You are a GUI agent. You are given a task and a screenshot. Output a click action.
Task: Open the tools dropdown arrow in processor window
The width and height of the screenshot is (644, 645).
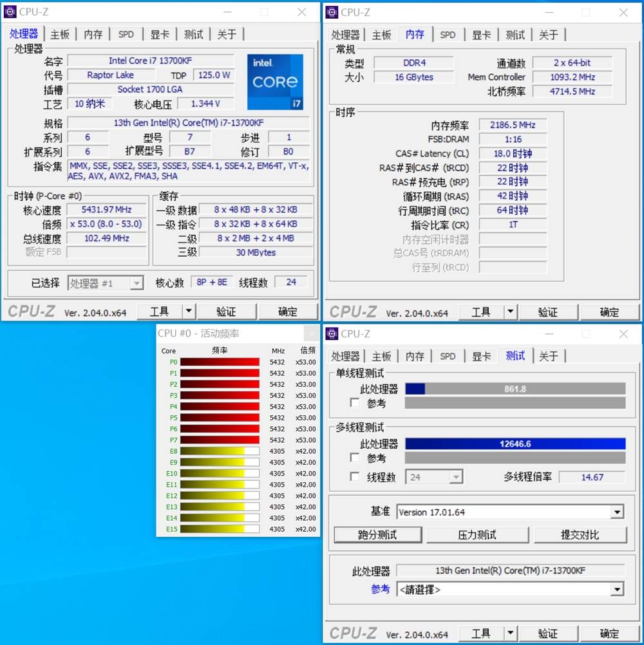pyautogui.click(x=188, y=312)
